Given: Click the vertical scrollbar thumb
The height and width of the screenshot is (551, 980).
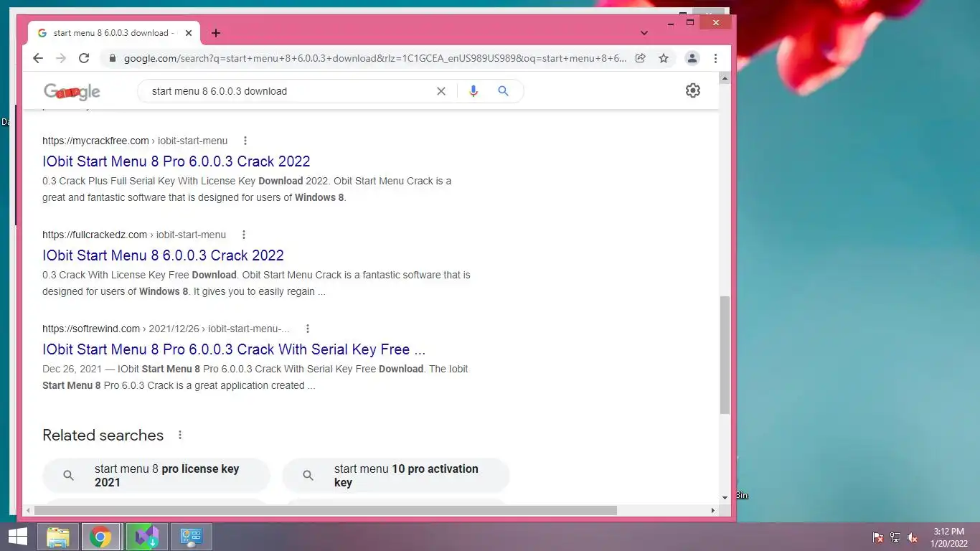Looking at the screenshot, I should (725, 354).
